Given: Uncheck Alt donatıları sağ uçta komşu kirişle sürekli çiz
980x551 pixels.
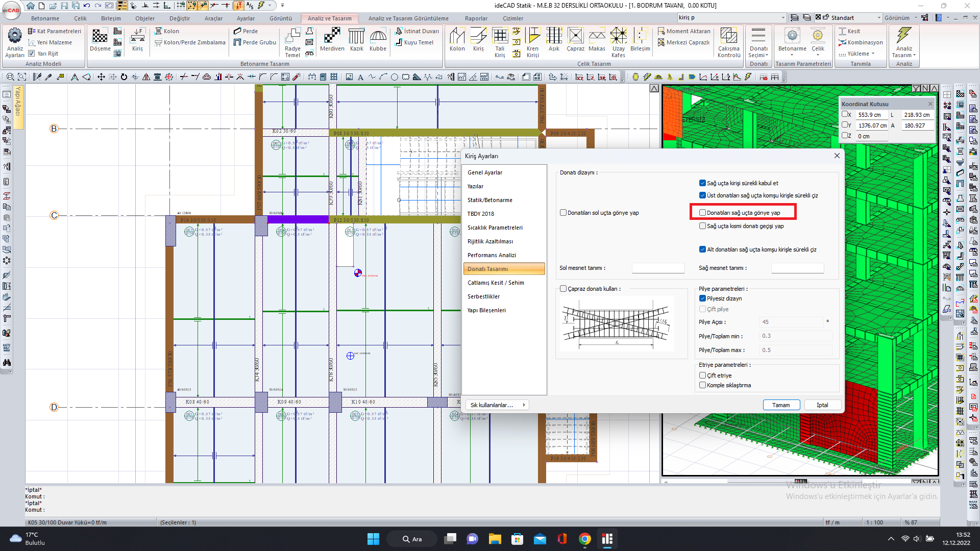Looking at the screenshot, I should click(703, 249).
